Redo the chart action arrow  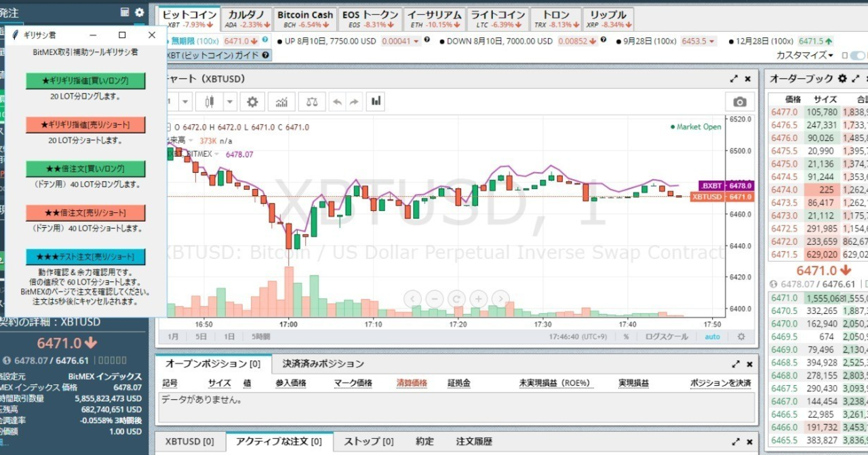click(353, 102)
